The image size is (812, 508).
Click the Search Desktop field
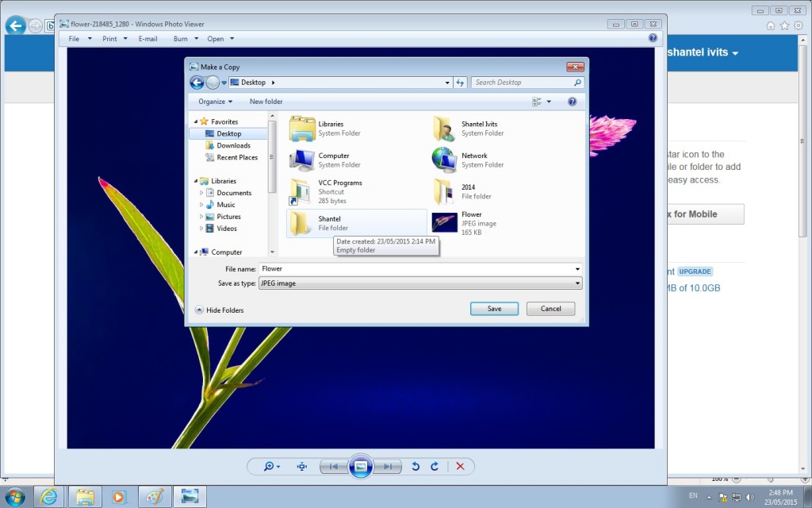527,83
